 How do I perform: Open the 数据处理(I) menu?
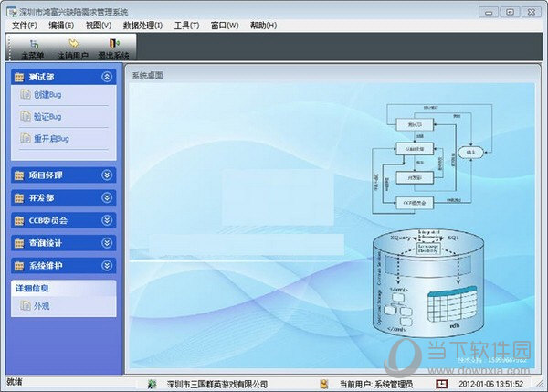pos(142,25)
